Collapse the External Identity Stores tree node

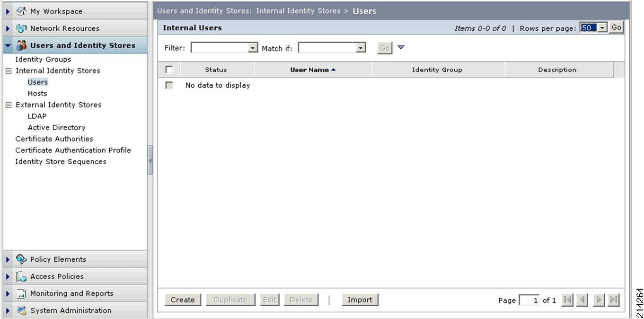[x=8, y=105]
